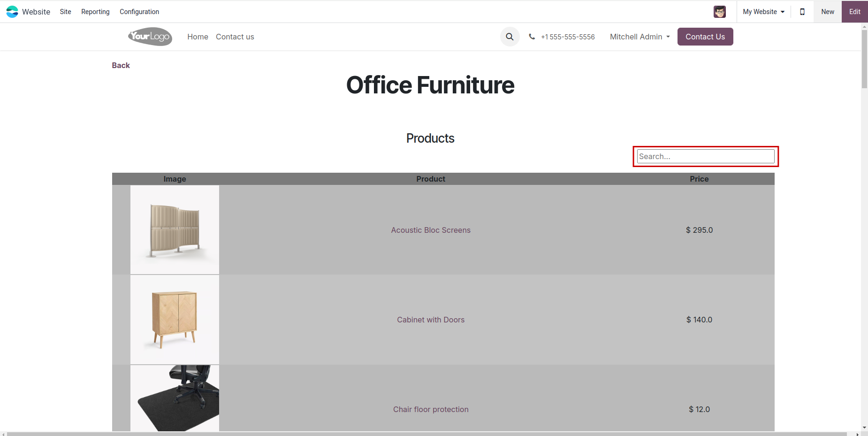Open the Cabinet with Doors product link
Screen dimensions: 868x436
point(431,320)
